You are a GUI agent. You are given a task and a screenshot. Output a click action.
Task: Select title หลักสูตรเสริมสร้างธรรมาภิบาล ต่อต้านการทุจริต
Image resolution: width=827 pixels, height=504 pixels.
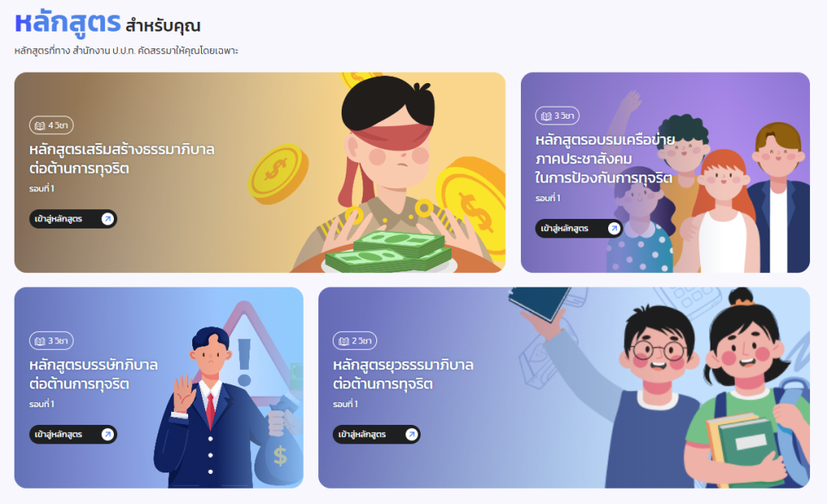point(122,158)
